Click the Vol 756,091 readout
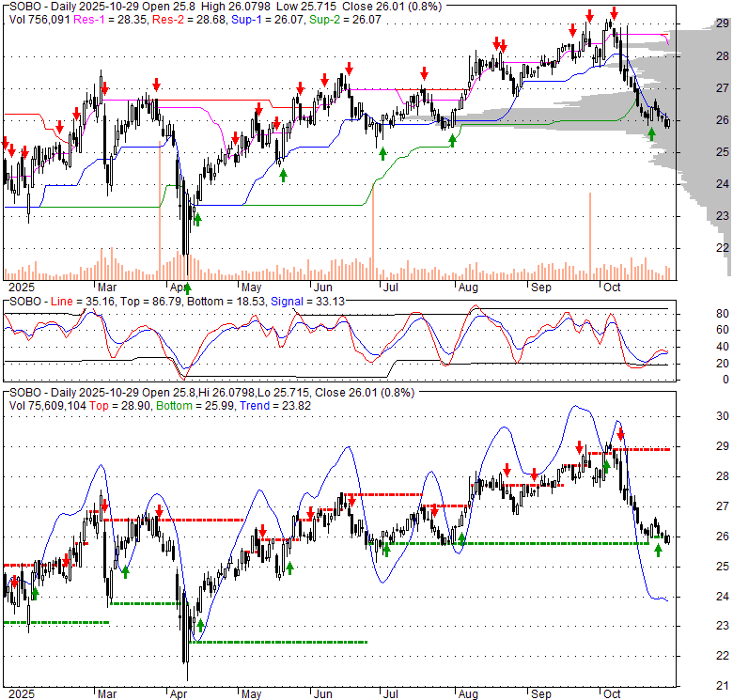This screenshot has width=733, height=700. pyautogui.click(x=39, y=20)
